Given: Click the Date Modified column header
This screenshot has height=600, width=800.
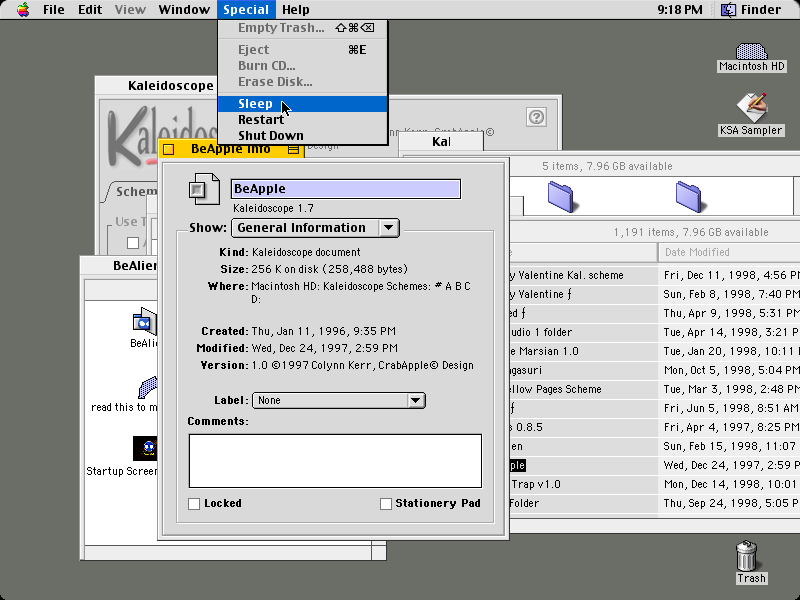Looking at the screenshot, I should click(729, 253).
